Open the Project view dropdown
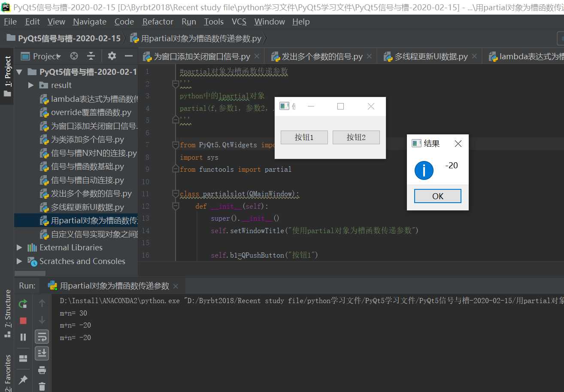 pyautogui.click(x=42, y=56)
